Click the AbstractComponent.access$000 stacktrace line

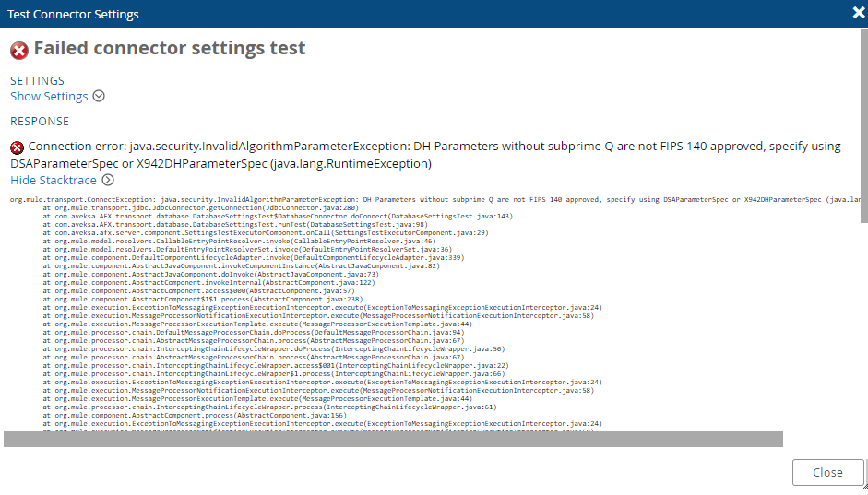196,290
